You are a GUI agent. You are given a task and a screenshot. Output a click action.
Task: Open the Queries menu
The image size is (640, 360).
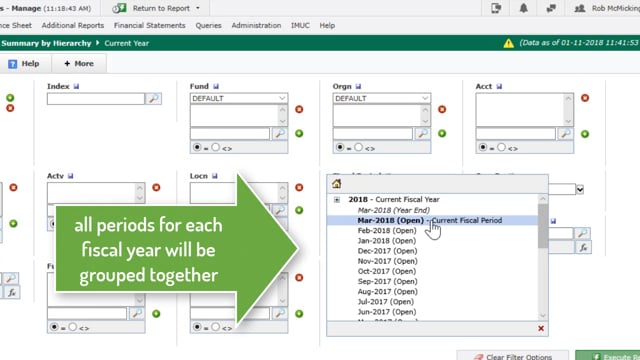pyautogui.click(x=208, y=25)
